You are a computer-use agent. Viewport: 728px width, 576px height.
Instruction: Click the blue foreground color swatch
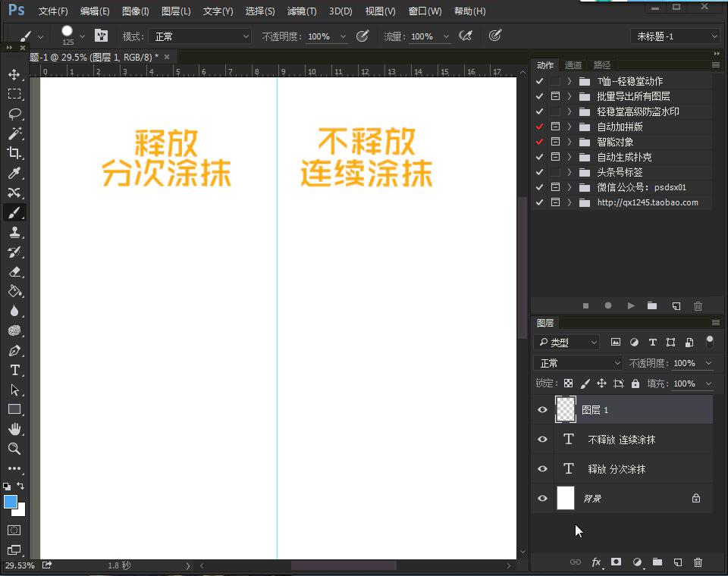(11, 502)
